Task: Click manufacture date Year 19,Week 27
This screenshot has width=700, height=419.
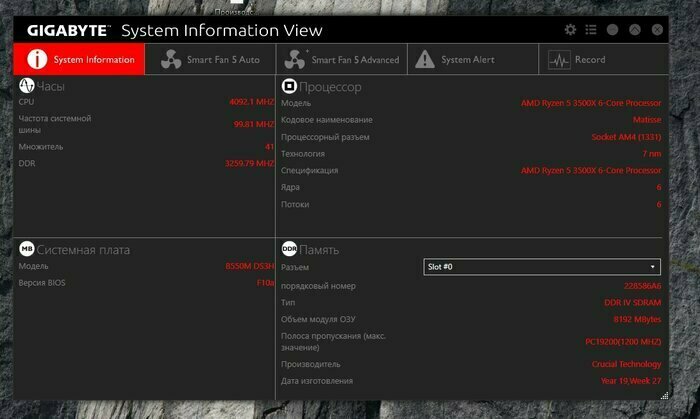Action: [630, 381]
